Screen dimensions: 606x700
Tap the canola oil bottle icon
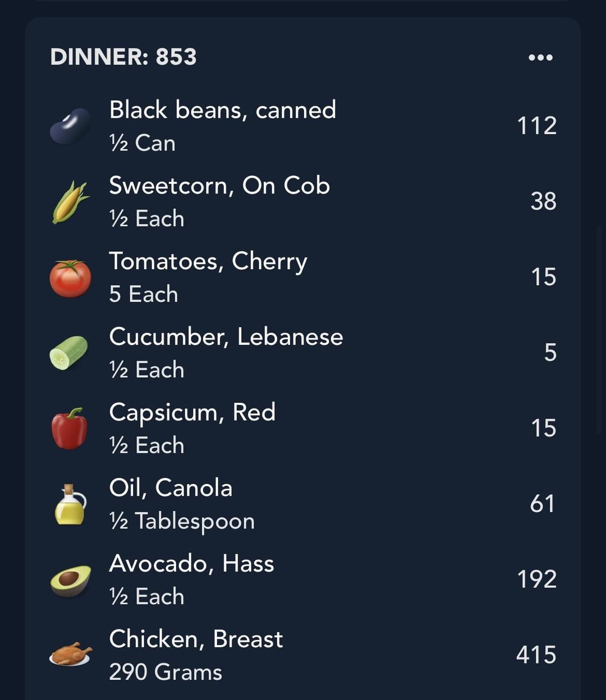(x=70, y=504)
